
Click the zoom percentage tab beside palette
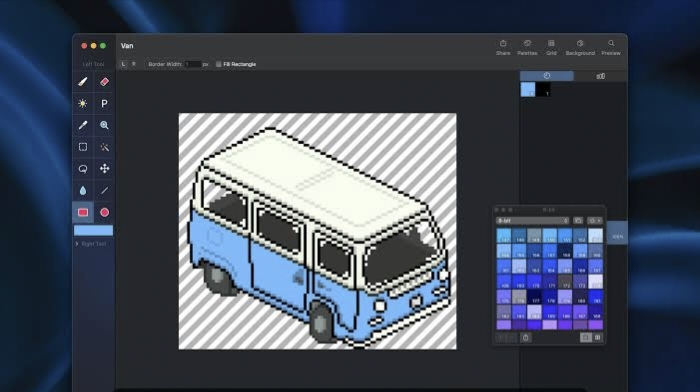click(617, 233)
